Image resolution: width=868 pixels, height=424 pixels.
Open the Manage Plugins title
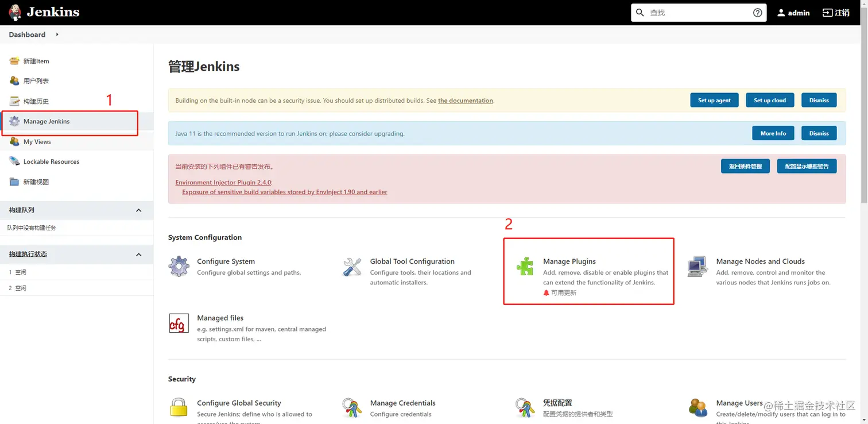click(569, 261)
